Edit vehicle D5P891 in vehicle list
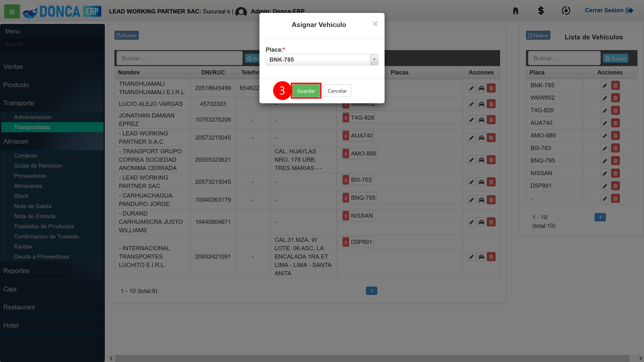 coord(604,186)
